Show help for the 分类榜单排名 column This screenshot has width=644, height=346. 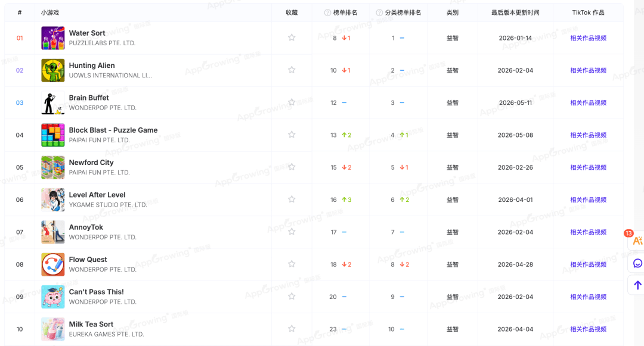tap(379, 13)
